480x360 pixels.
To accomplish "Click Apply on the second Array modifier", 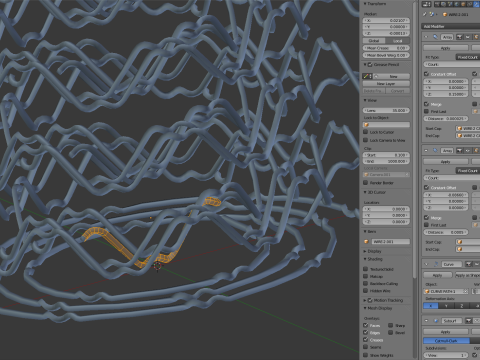I will click(x=446, y=161).
